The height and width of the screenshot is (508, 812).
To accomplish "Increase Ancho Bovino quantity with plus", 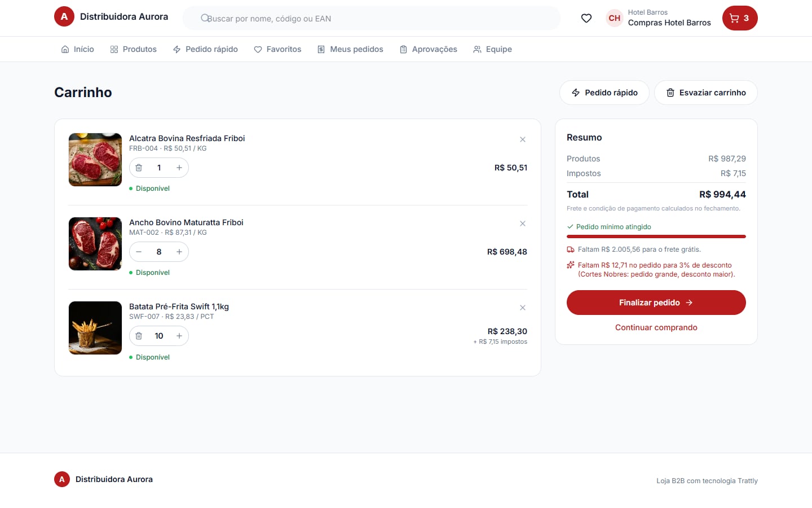I will point(179,252).
